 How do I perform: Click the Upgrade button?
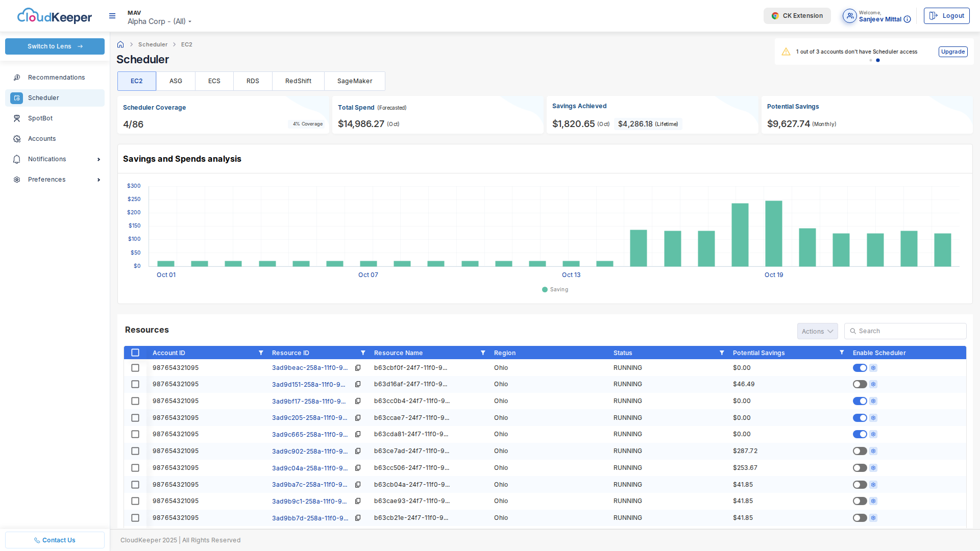[x=952, y=52]
